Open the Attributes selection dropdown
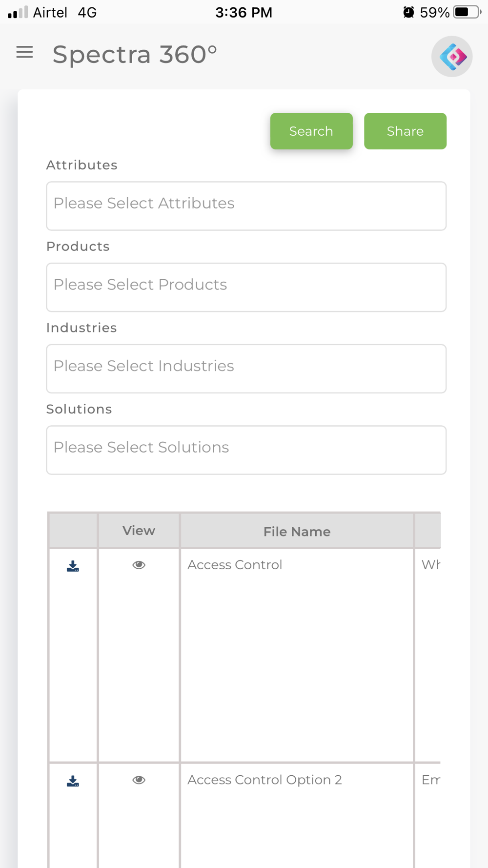488x868 pixels. pos(246,206)
